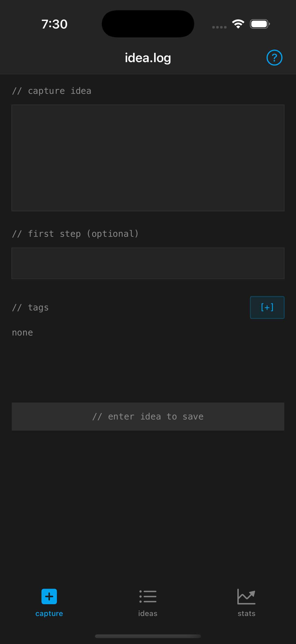
Task: Click the // tags section label
Action: pyautogui.click(x=30, y=307)
